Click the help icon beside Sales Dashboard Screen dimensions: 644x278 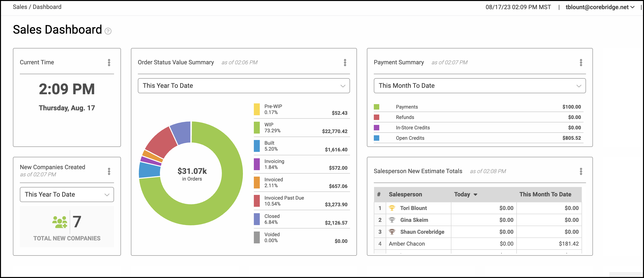[x=108, y=31]
